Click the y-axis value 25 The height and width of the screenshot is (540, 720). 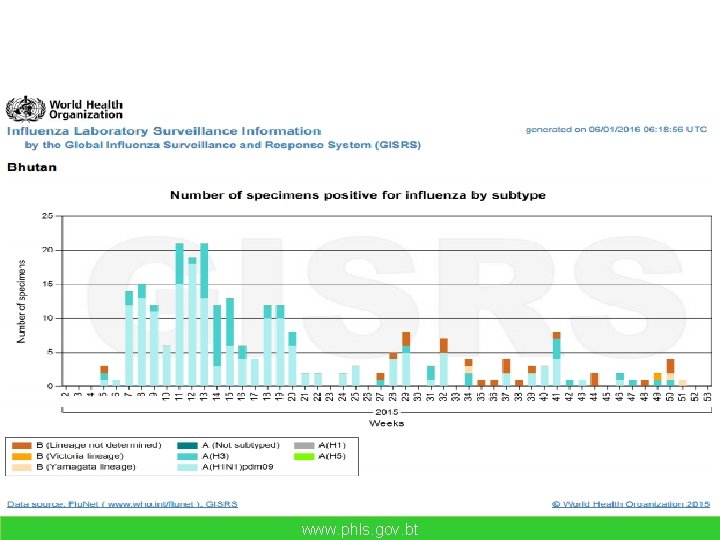[48, 216]
